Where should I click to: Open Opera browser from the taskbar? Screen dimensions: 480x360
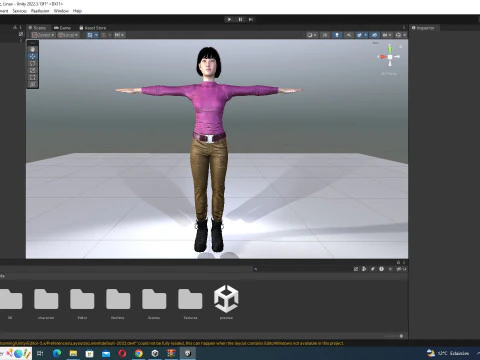click(x=122, y=353)
